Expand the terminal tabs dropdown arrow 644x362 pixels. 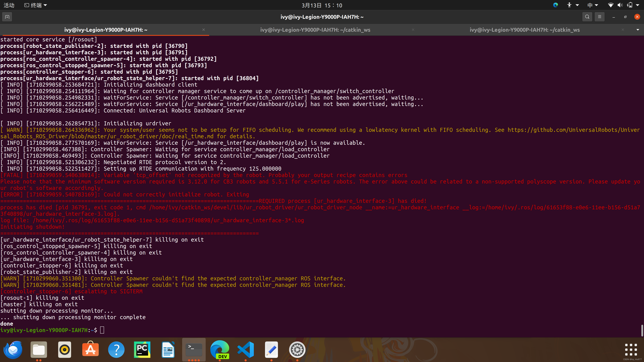pos(638,30)
